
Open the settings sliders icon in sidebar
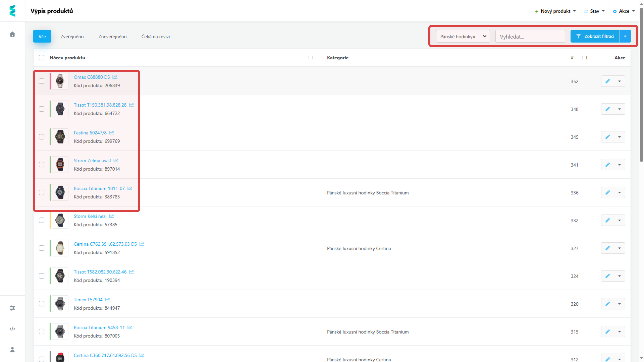coord(12,308)
